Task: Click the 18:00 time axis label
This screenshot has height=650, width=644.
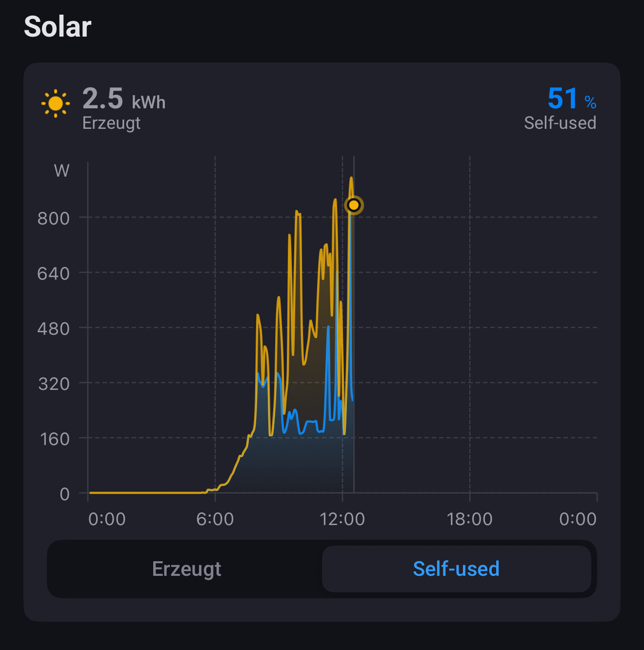Action: (470, 519)
